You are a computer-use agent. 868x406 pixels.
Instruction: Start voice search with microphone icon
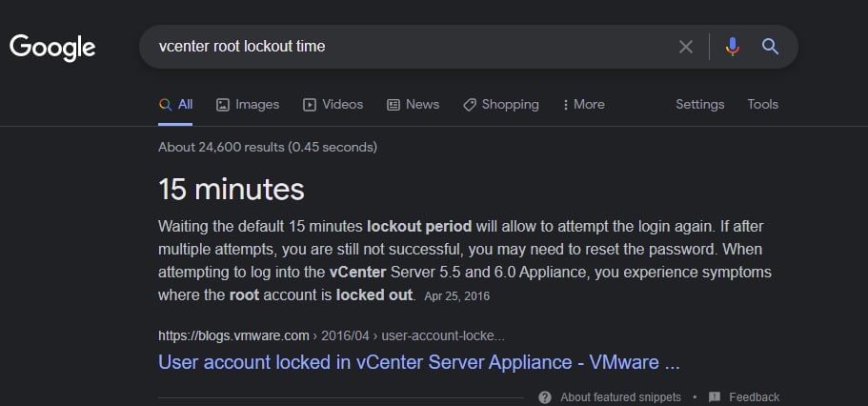733,47
